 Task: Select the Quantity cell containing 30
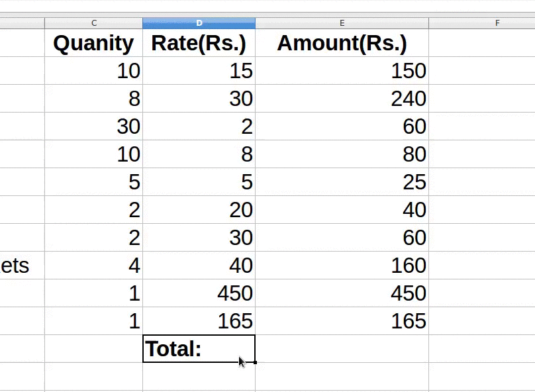[93, 126]
